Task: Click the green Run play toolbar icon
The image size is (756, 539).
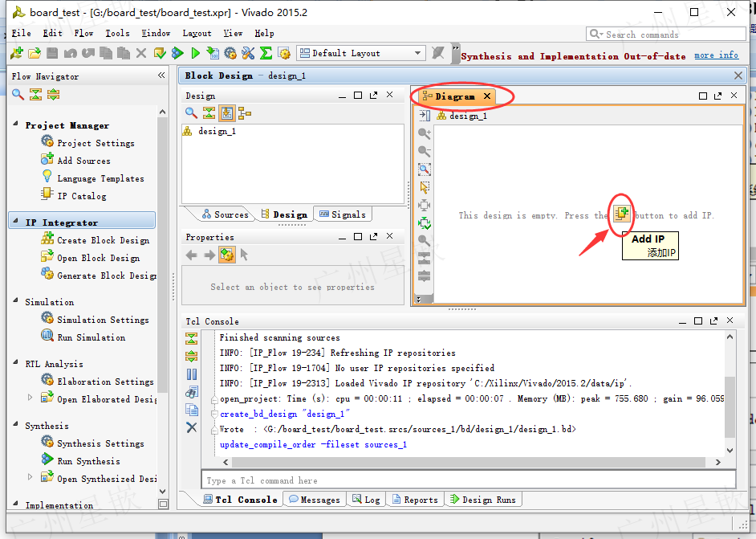Action: (x=195, y=53)
